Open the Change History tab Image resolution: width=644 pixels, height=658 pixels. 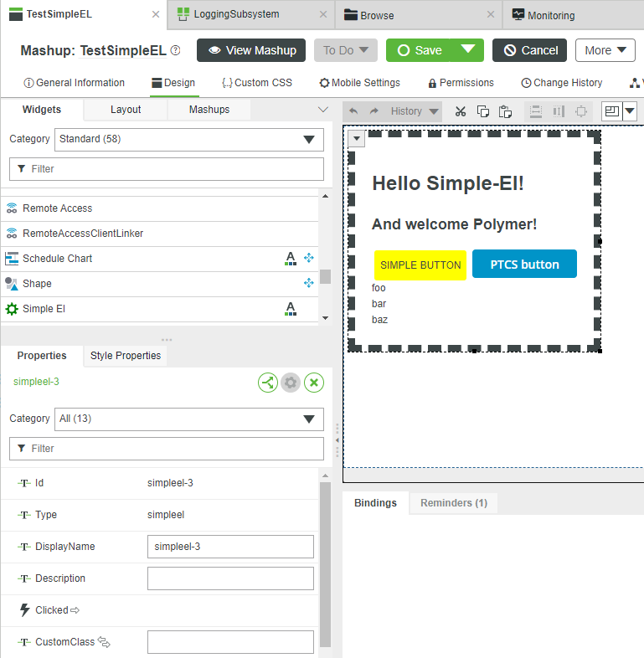562,83
